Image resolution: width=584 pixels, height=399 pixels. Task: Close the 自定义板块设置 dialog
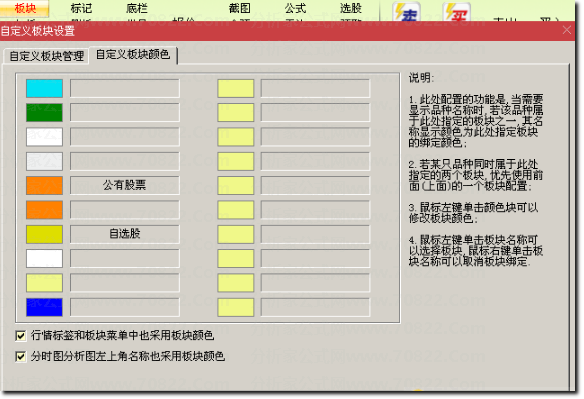(566, 30)
